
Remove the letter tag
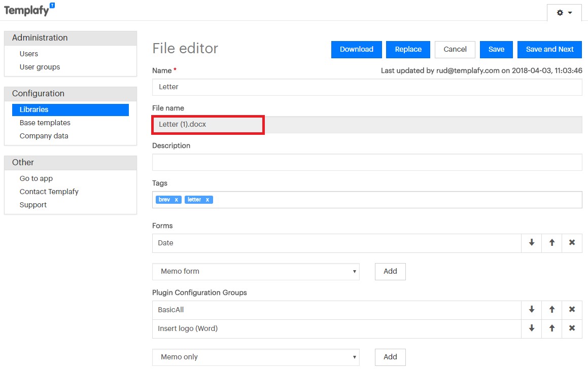click(x=207, y=200)
